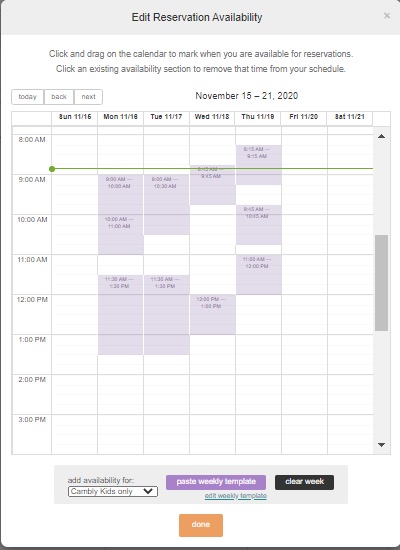
Task: Close the Edit Reservation Availability dialog
Action: tap(387, 16)
